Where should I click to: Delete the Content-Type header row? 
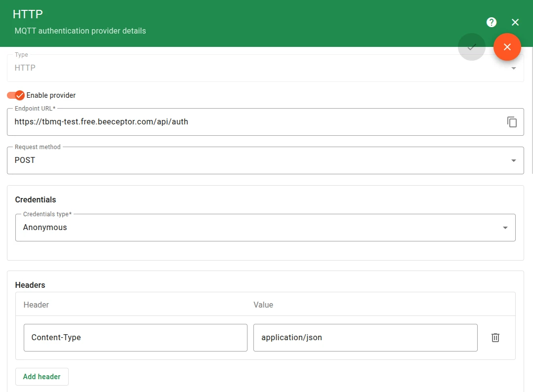(x=495, y=338)
